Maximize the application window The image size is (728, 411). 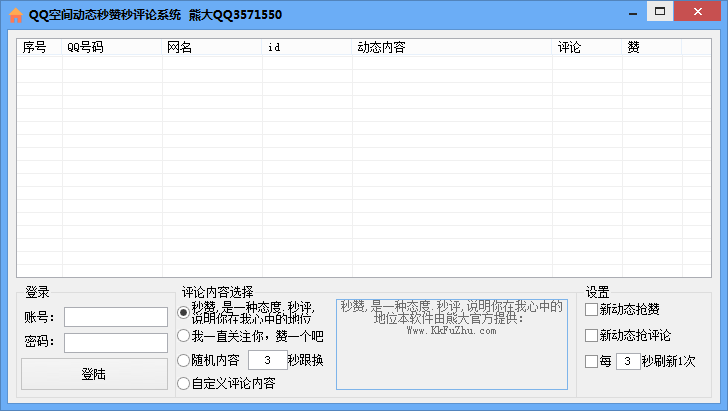click(x=658, y=12)
